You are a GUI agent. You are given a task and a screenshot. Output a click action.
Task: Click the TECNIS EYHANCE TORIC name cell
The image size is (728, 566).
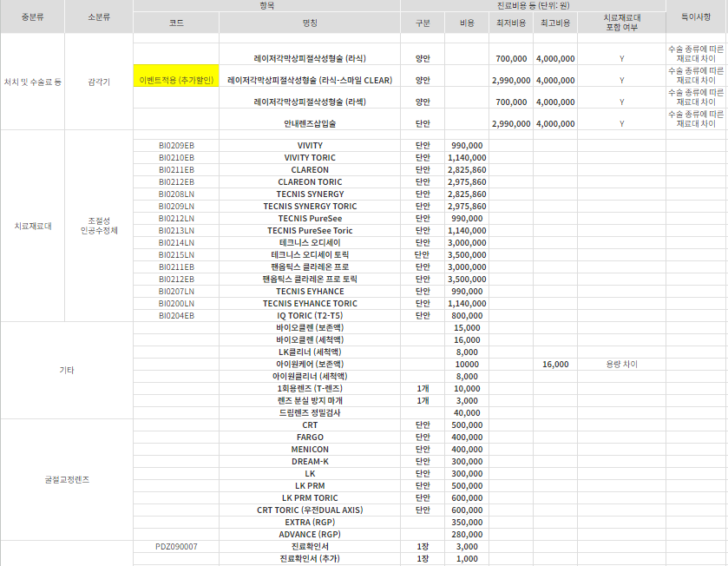(x=310, y=303)
